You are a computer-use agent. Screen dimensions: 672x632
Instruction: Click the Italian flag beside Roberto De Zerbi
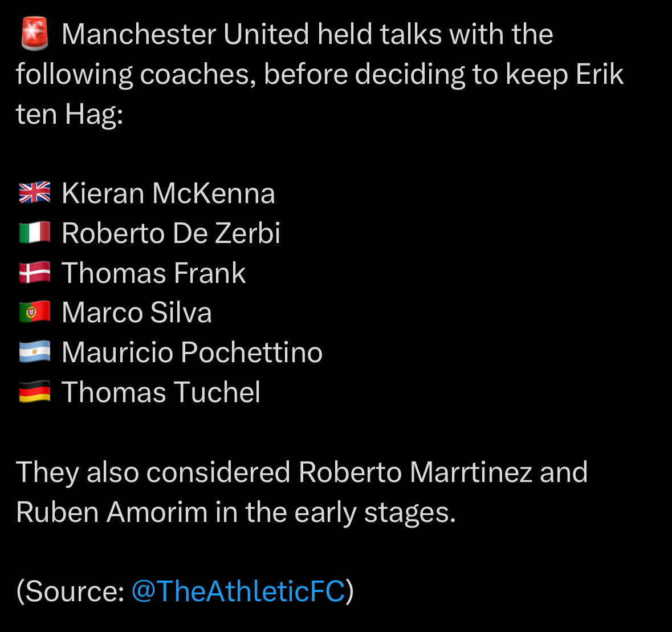[35, 232]
